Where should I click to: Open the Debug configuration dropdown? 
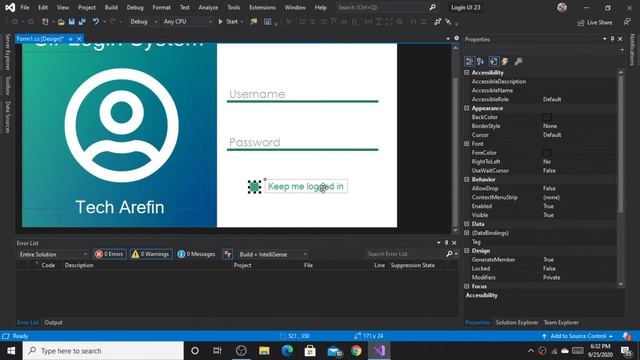pyautogui.click(x=143, y=22)
